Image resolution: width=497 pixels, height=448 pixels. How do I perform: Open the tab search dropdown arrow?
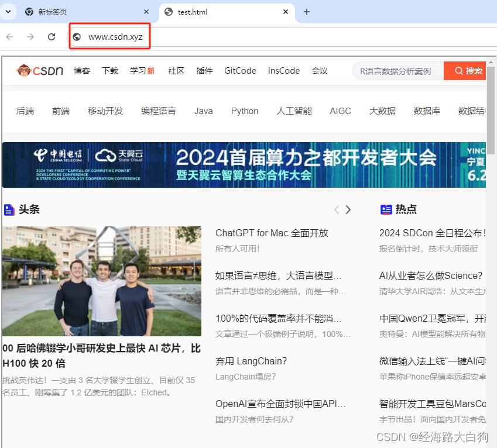[x=8, y=12]
